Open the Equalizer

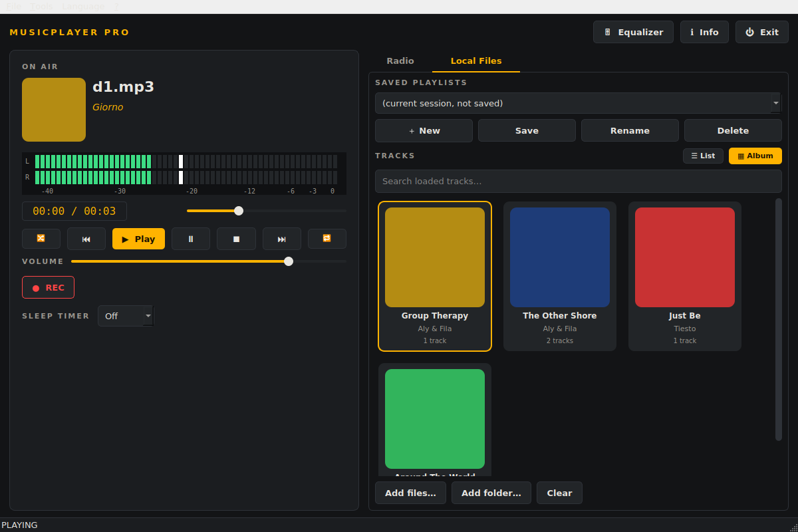633,32
